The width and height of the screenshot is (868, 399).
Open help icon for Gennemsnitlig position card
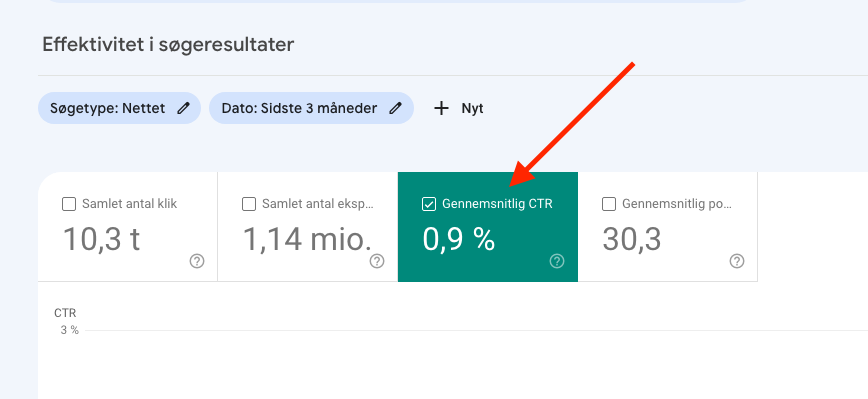pos(737,261)
